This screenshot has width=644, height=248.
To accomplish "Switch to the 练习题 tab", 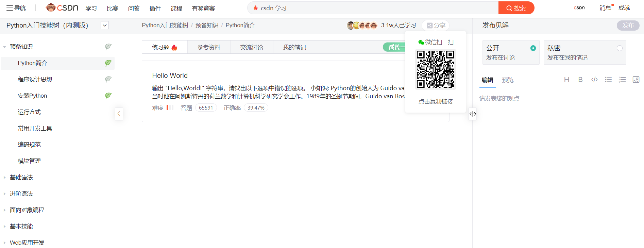I will click(x=165, y=47).
